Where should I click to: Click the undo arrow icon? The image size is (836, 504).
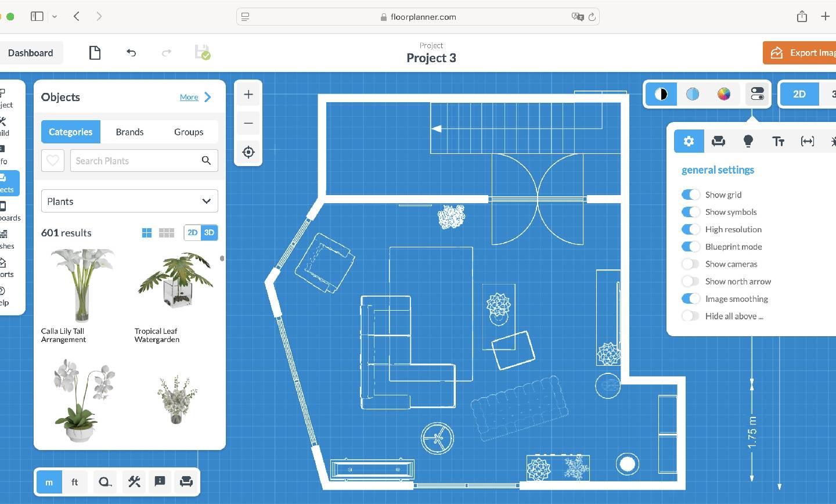(x=131, y=53)
